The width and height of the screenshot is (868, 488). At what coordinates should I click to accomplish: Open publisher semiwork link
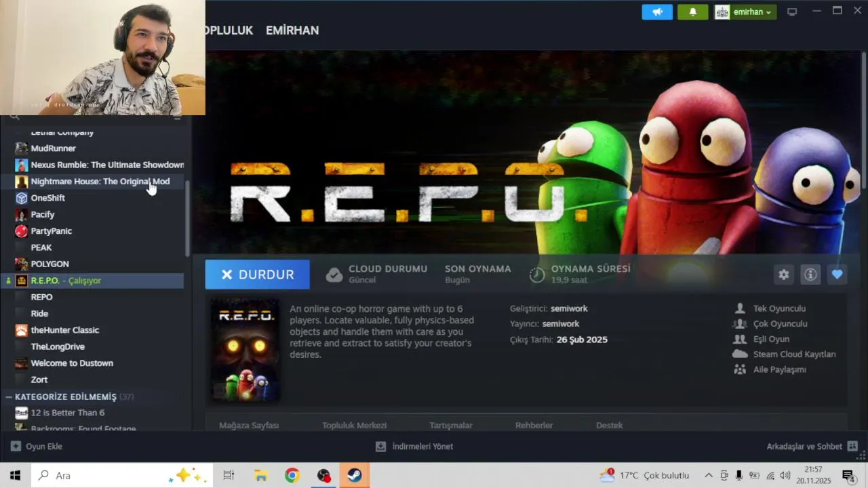(x=561, y=324)
